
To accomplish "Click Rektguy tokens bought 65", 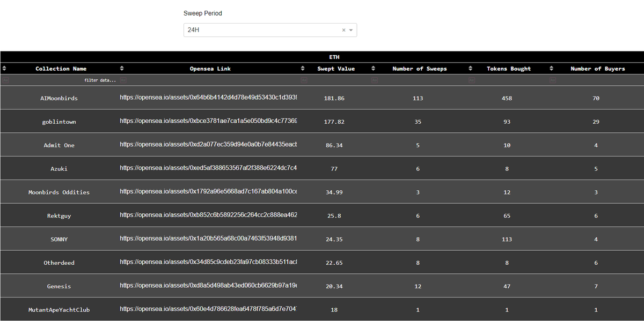I will 507,216.
